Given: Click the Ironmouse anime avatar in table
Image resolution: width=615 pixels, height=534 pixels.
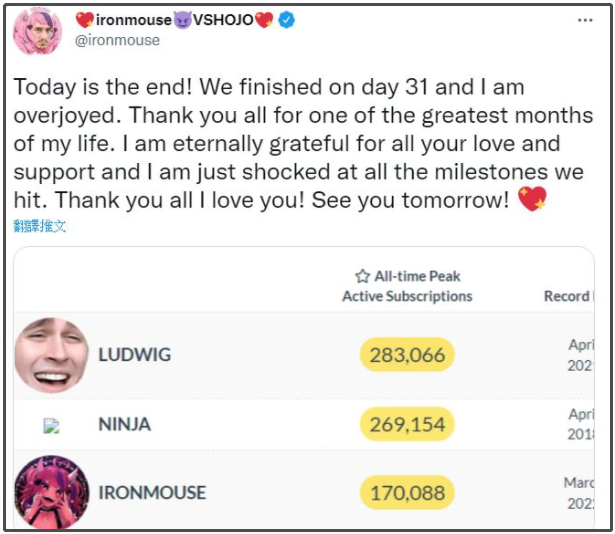Looking at the screenshot, I should coord(51,492).
